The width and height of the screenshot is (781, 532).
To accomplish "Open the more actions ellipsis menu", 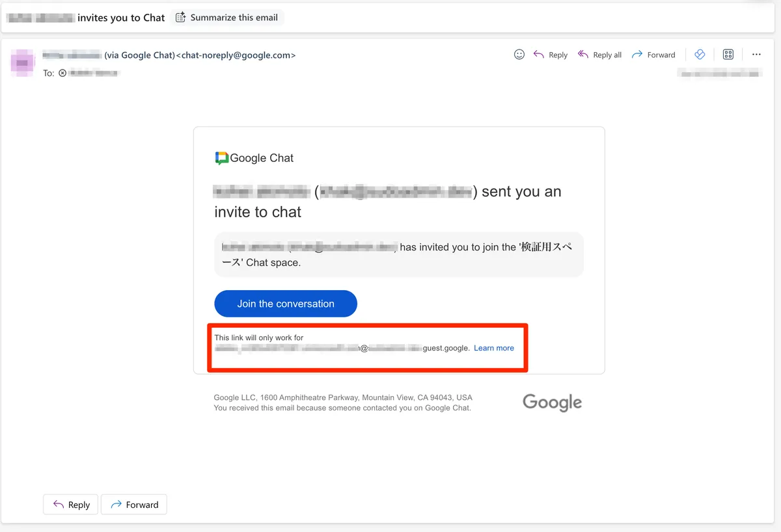I will 756,55.
